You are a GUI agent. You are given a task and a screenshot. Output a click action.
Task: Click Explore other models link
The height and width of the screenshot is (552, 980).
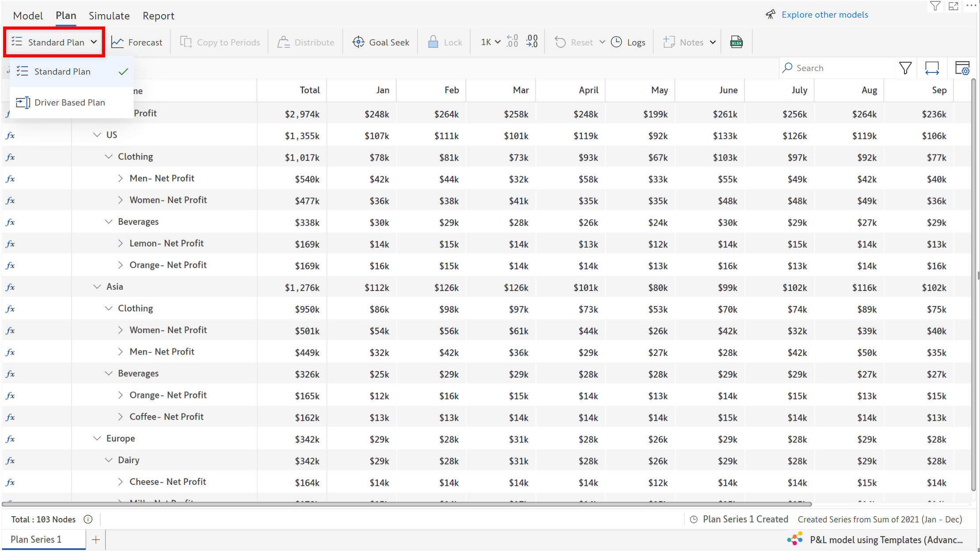[825, 15]
